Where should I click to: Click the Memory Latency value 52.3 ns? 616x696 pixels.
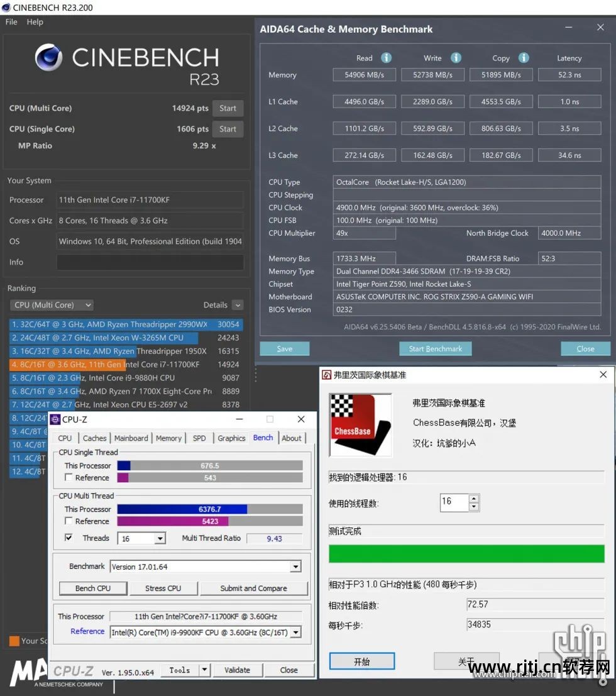point(569,75)
